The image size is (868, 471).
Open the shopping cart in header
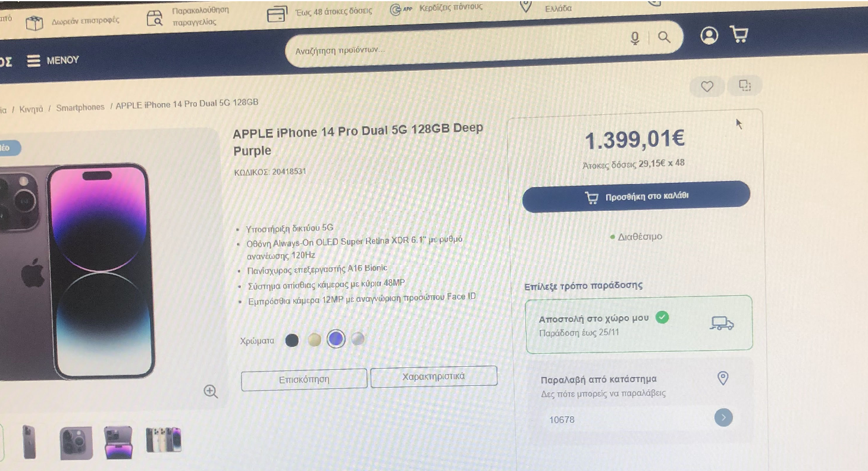click(x=739, y=35)
